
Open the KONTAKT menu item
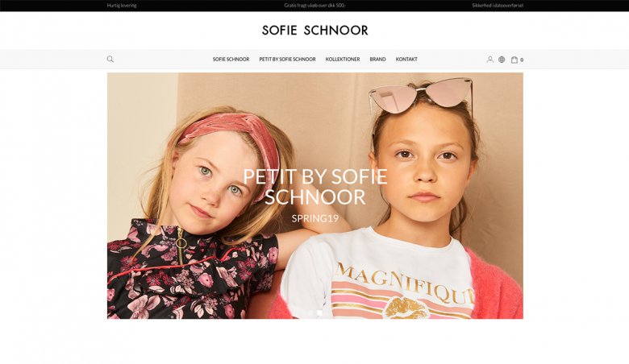point(406,60)
